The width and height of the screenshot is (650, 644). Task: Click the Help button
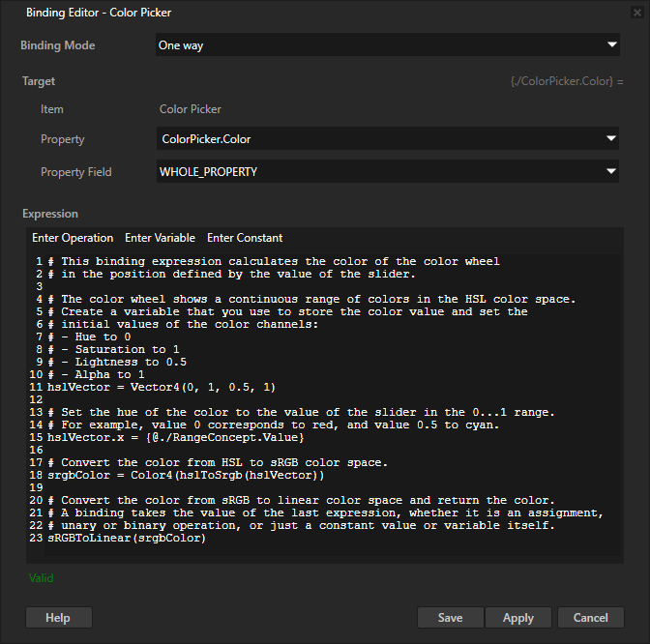tap(58, 618)
